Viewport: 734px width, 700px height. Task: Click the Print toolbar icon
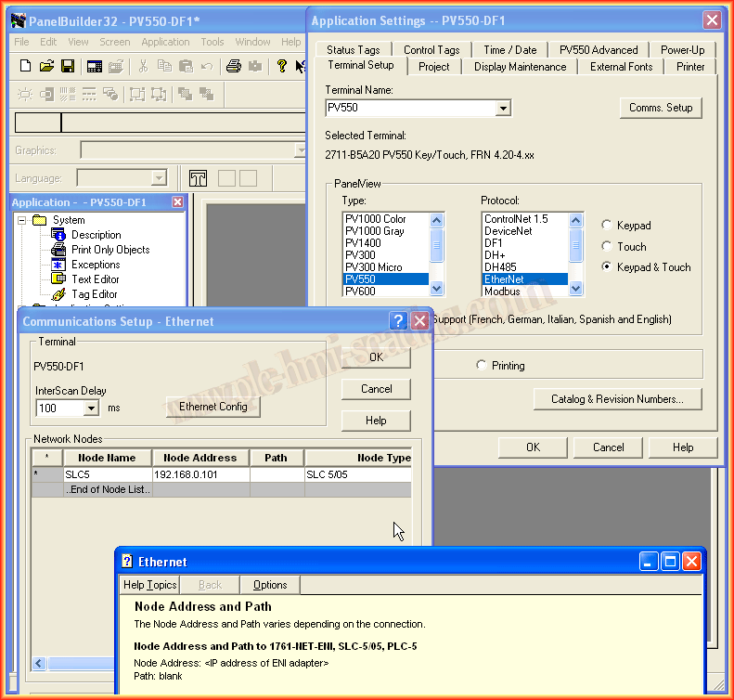coord(234,66)
